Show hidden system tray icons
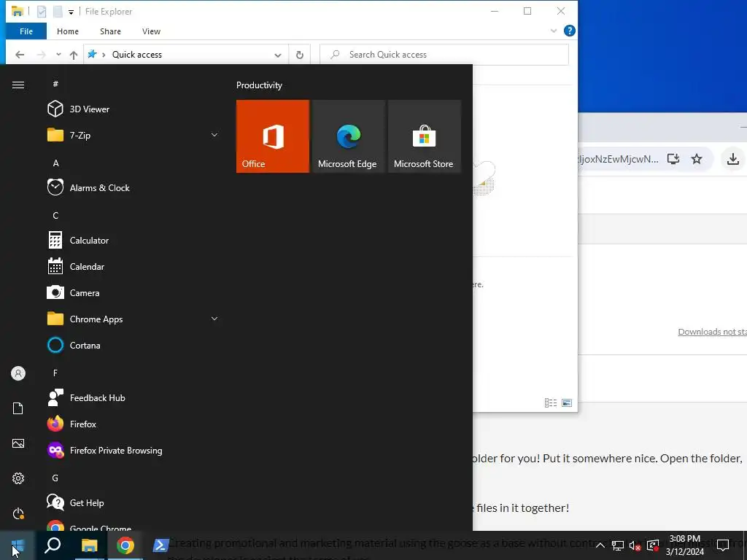The image size is (747, 560). 600,545
